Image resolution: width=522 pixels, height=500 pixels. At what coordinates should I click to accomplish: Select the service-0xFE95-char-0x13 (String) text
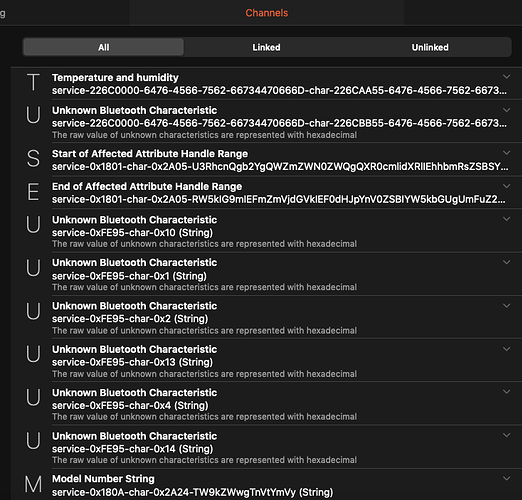coord(132,362)
